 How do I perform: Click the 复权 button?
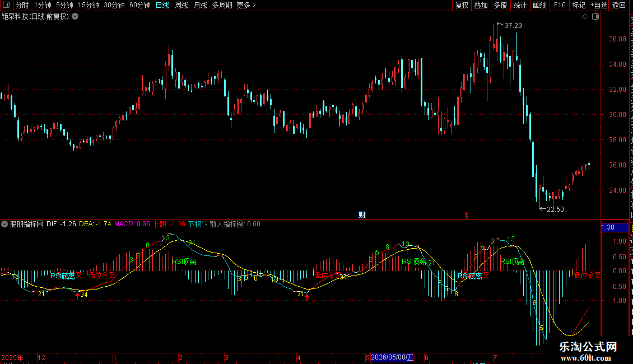(462, 5)
